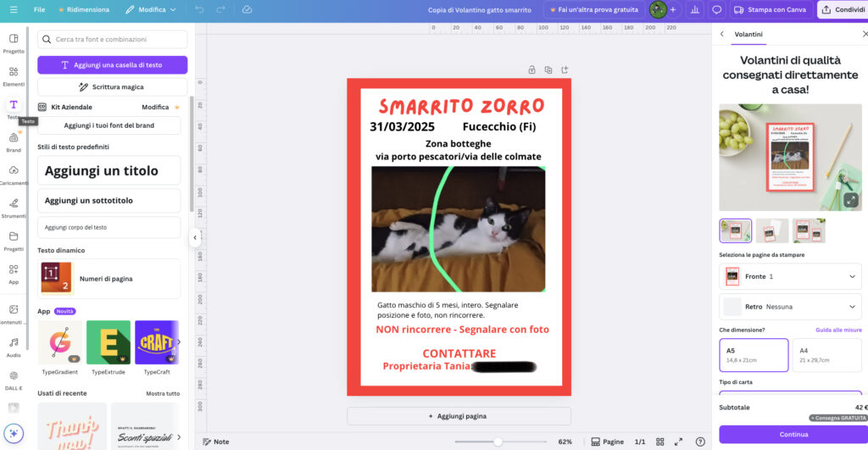
Task: Click Aggiungi pagina below the canvas
Action: pos(459,416)
